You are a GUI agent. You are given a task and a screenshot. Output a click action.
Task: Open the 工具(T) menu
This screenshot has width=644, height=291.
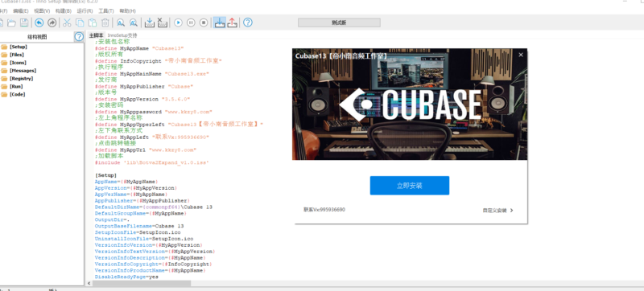(x=106, y=11)
